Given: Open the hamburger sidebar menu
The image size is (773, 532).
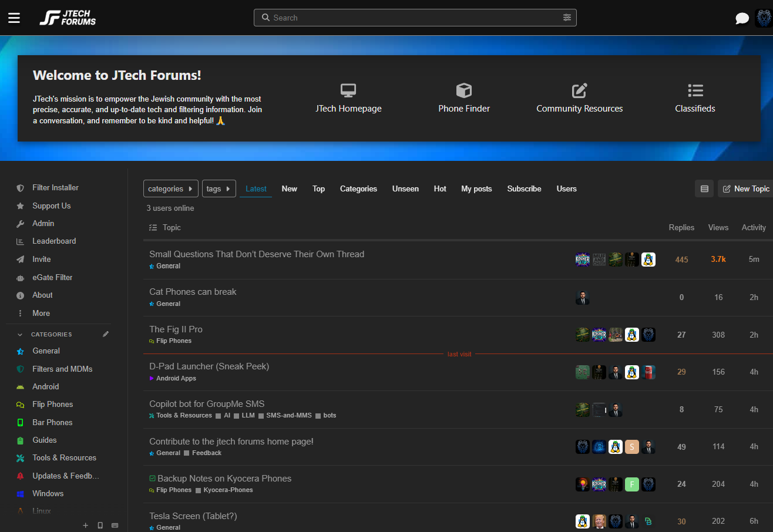Looking at the screenshot, I should [x=14, y=18].
